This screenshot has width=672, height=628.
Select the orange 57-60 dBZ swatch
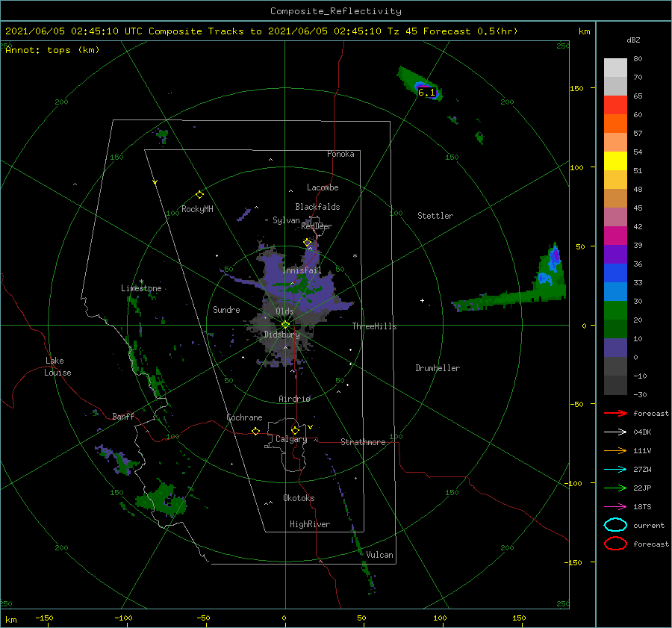point(615,124)
